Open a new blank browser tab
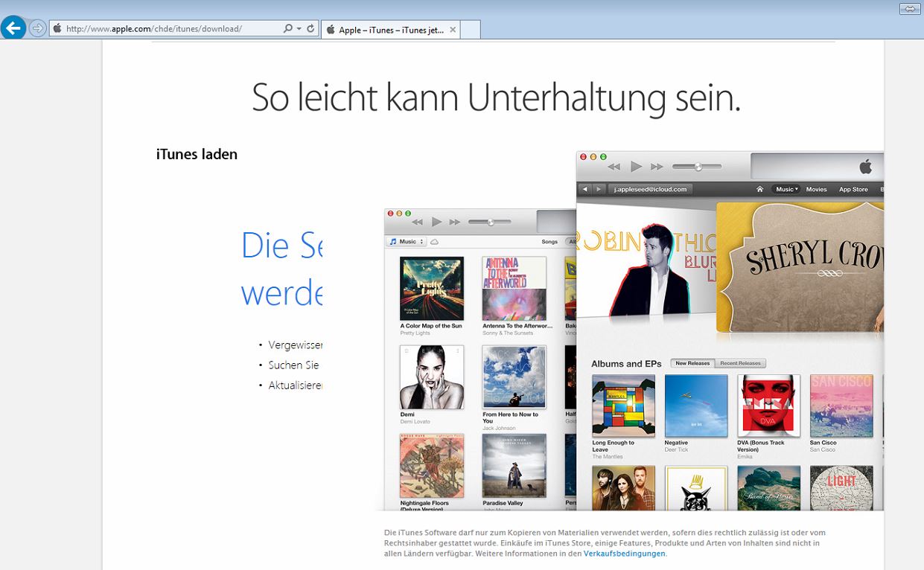The width and height of the screenshot is (924, 570). coord(471,30)
